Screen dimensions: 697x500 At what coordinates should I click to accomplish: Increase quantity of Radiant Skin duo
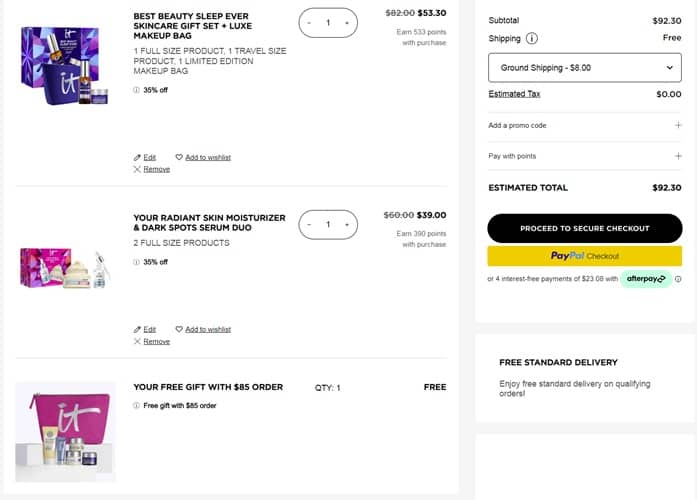point(346,225)
